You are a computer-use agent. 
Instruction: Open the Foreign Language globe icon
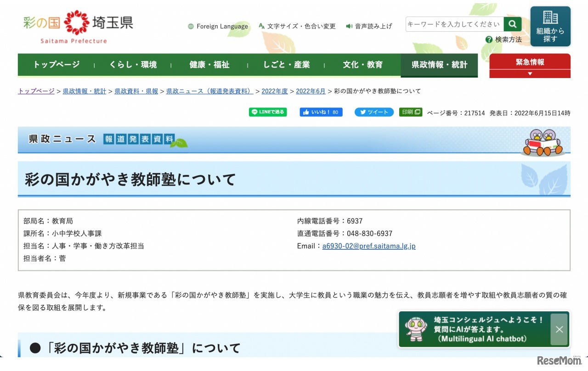coord(191,26)
